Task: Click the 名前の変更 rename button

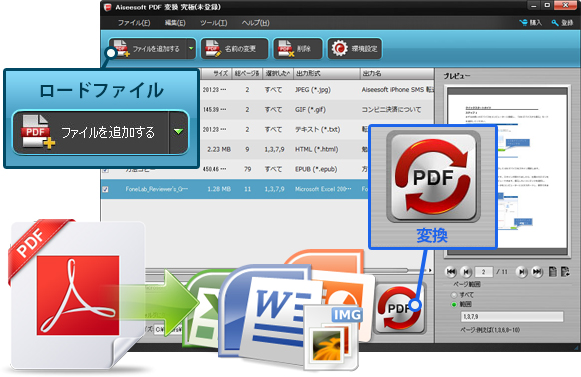Action: pyautogui.click(x=234, y=49)
